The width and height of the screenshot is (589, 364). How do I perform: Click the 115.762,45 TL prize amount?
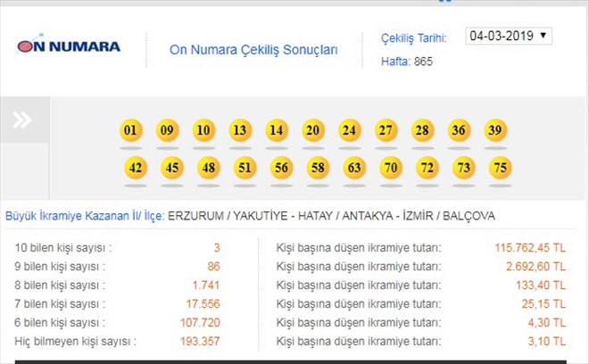click(532, 247)
